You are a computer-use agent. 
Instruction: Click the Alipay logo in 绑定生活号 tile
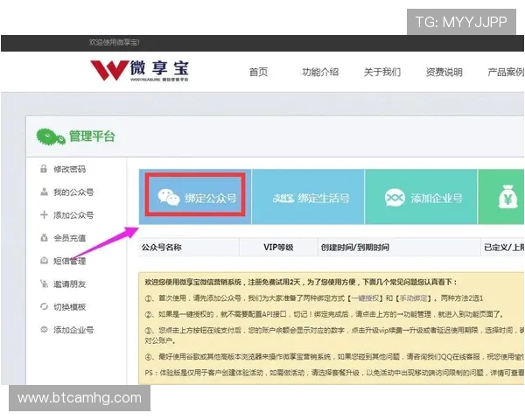point(283,199)
